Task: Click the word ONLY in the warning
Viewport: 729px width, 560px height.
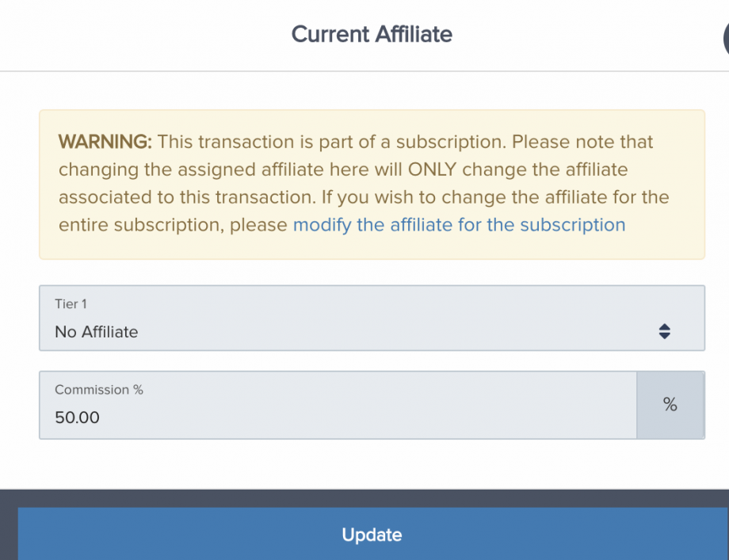Action: 432,170
